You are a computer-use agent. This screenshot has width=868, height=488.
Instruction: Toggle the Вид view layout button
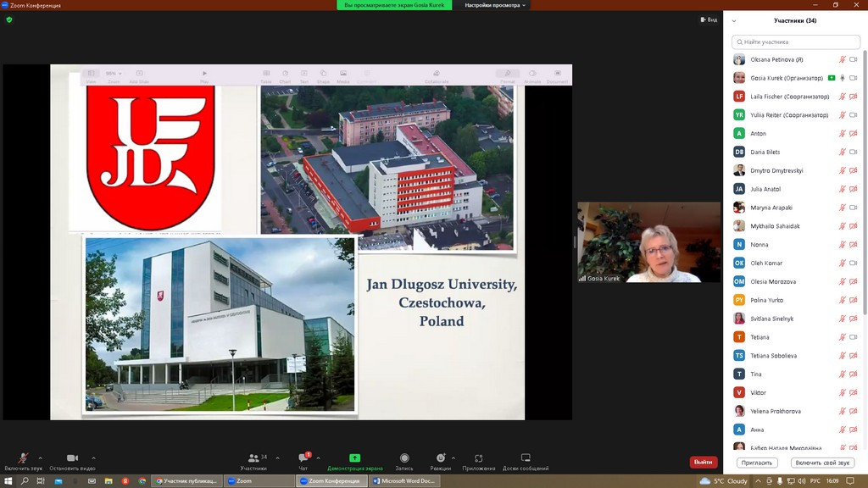pos(709,19)
